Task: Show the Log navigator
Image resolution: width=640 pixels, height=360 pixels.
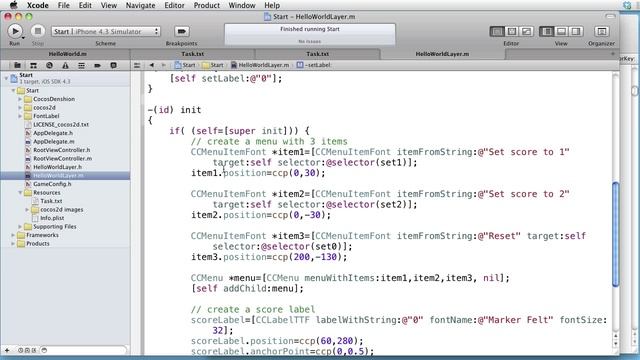Action: click(x=113, y=65)
